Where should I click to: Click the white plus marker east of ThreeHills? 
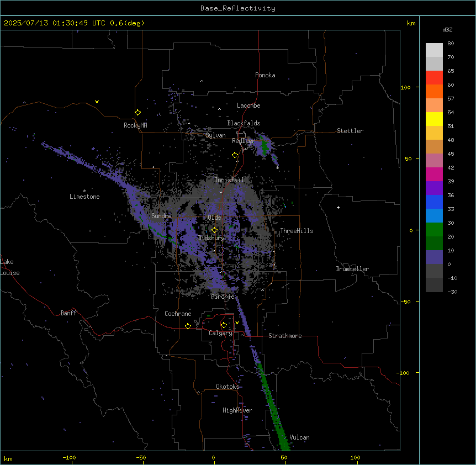pyautogui.click(x=338, y=207)
